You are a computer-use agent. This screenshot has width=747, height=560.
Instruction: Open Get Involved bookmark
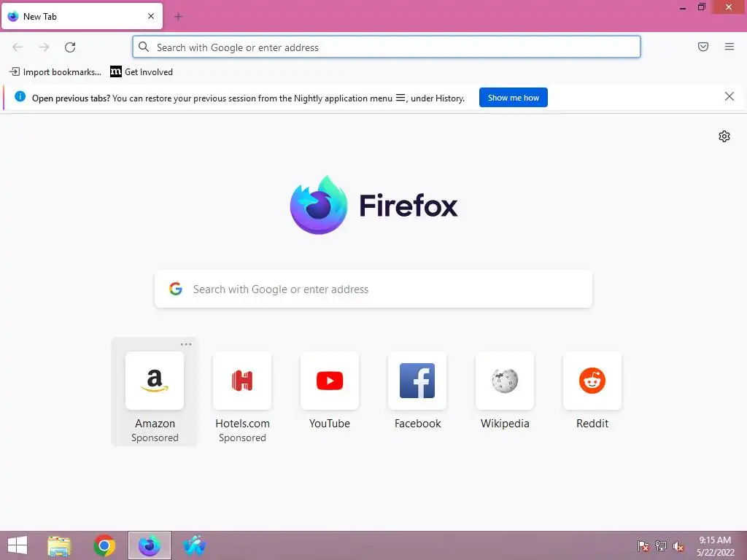point(142,72)
